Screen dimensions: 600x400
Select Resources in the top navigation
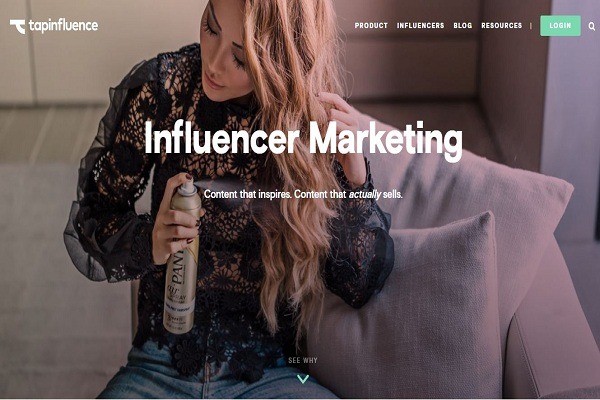(x=501, y=26)
